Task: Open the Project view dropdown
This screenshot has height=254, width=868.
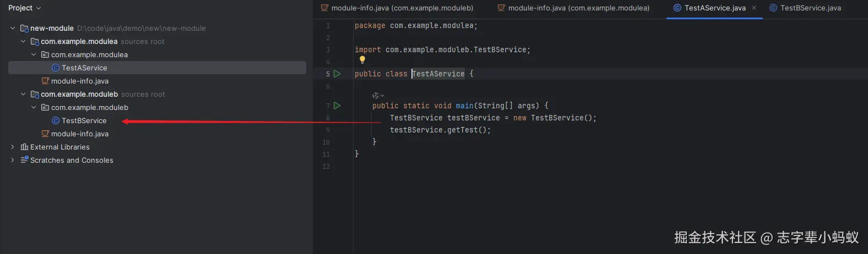Action: click(x=25, y=8)
